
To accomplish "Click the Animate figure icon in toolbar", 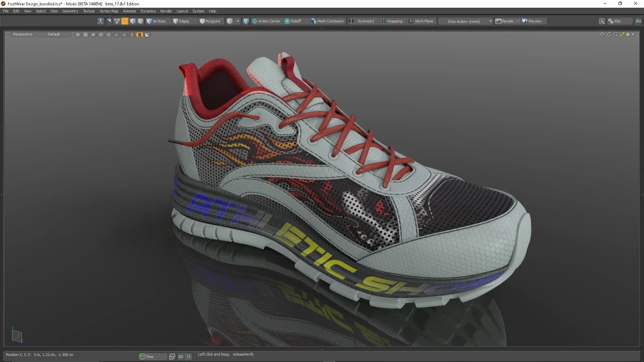I will [x=100, y=21].
